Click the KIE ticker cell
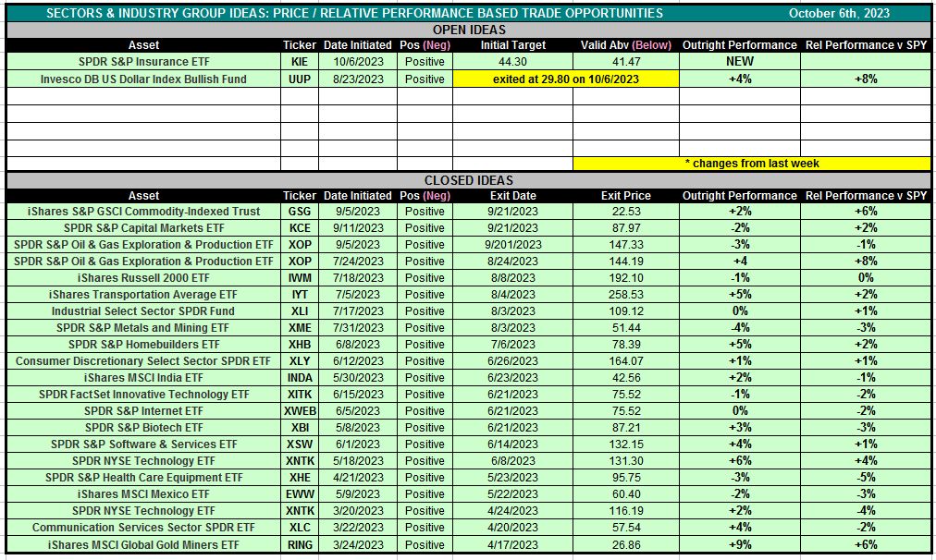The image size is (936, 560). pyautogui.click(x=299, y=62)
